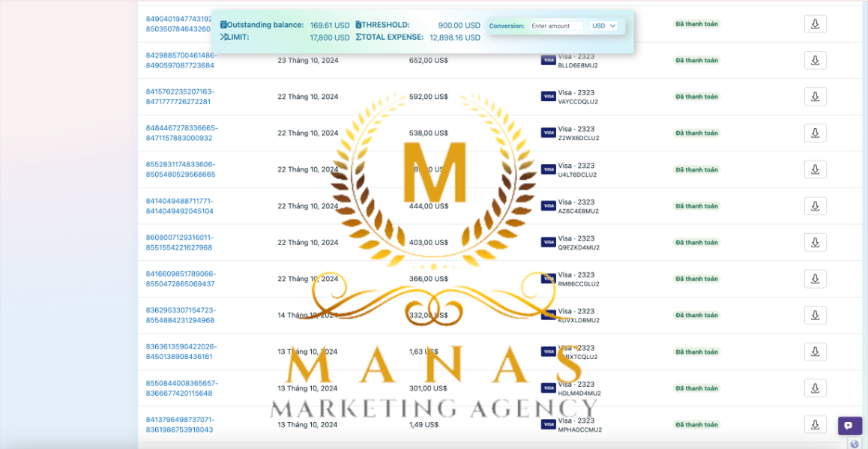Open transaction link 8429885700461486-8490597087723684
Image resolution: width=868 pixels, height=449 pixels.
(x=181, y=61)
